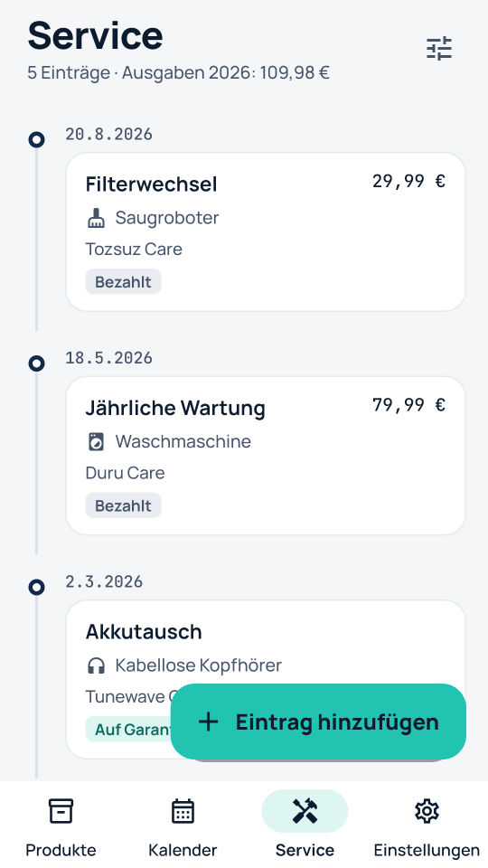This screenshot has height=868, width=488.
Task: Tap the Einstellungen gear icon
Action: pos(427,812)
